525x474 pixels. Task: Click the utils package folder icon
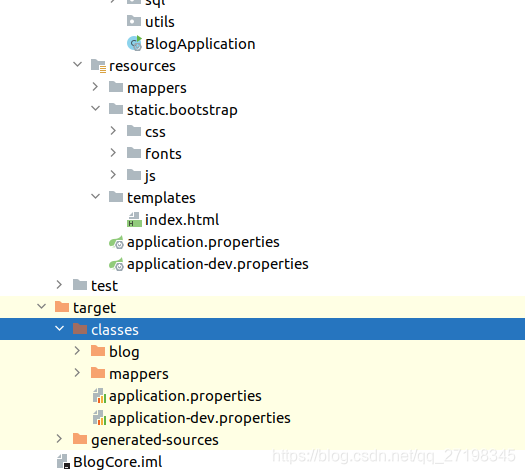[x=134, y=21]
